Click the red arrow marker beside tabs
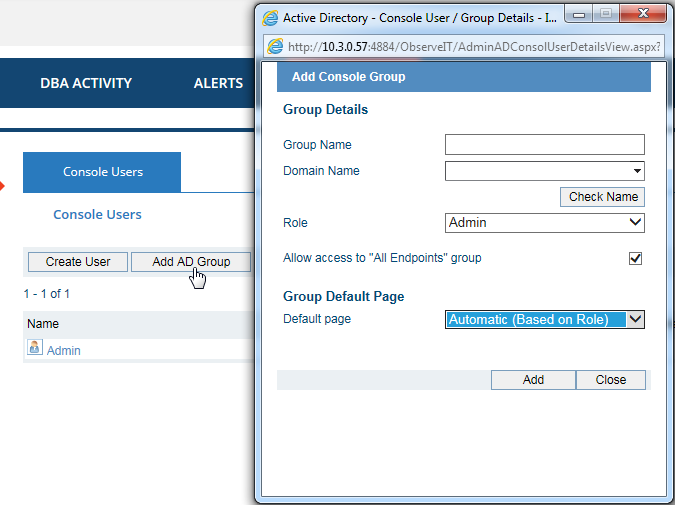676x505 pixels. point(3,186)
